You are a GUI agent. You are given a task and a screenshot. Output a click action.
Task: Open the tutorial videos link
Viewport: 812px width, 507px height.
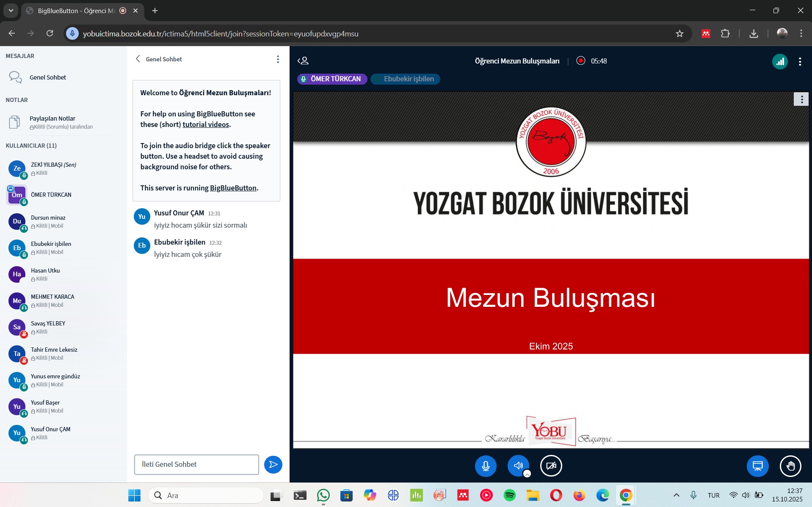pyautogui.click(x=206, y=124)
